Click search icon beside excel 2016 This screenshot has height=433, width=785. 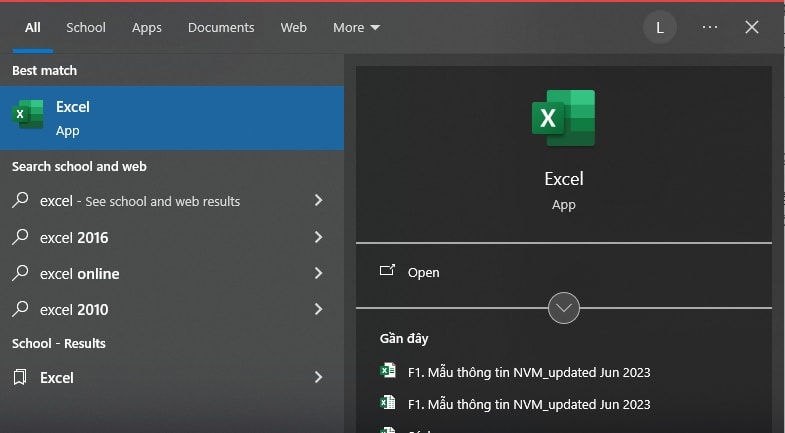coord(20,237)
